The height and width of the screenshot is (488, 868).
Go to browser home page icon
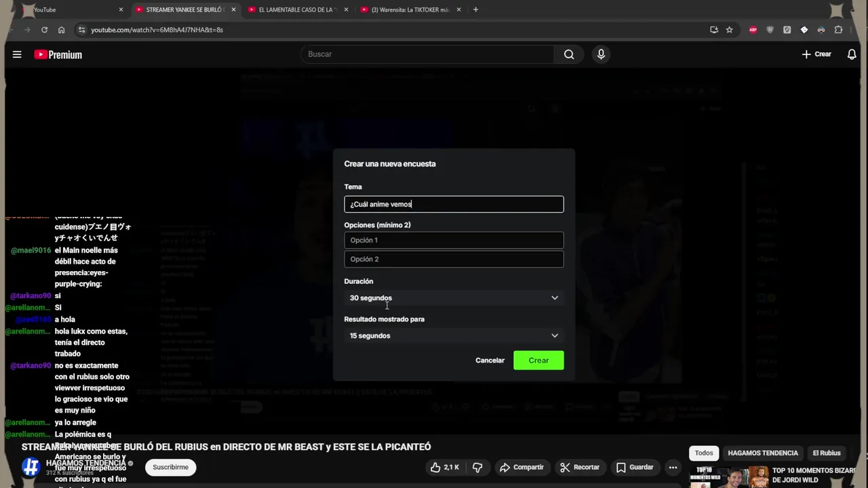click(61, 30)
